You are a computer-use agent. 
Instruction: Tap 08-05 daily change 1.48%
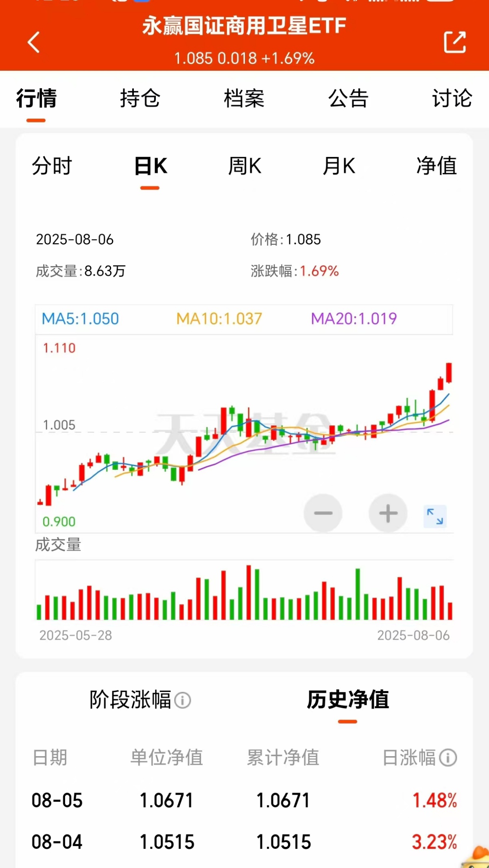click(x=434, y=800)
